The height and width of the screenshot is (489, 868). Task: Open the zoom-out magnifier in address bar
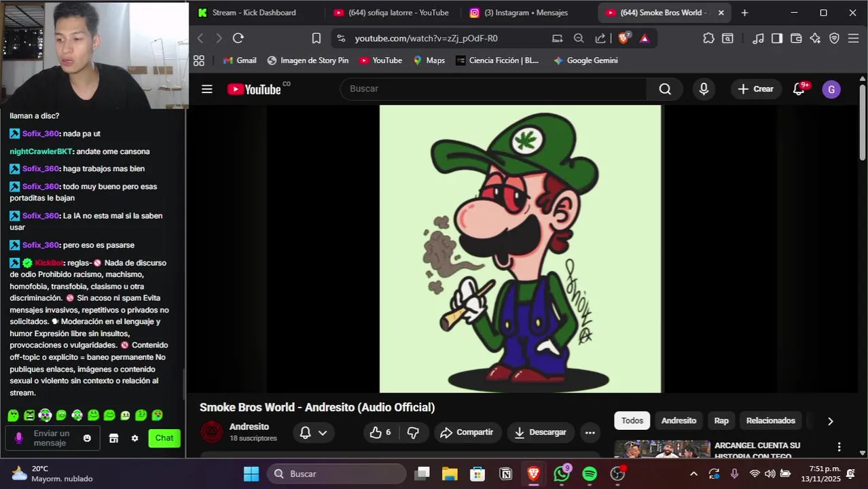tap(579, 39)
